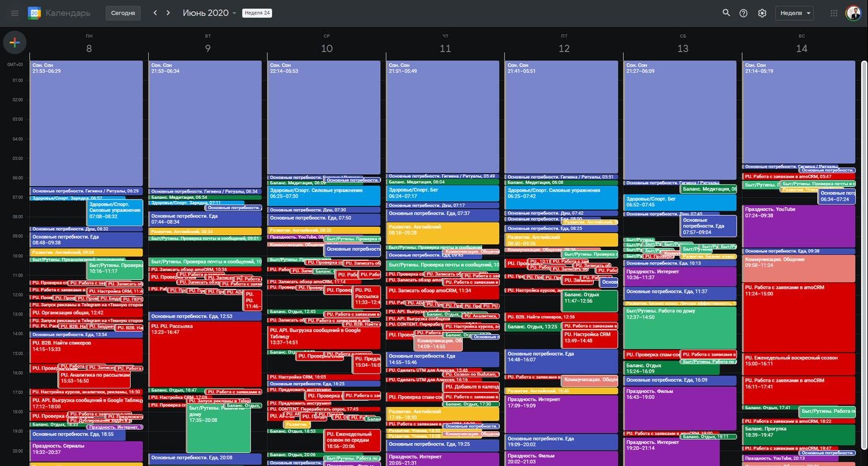Go to next week arrow
The width and height of the screenshot is (868, 466).
[168, 13]
